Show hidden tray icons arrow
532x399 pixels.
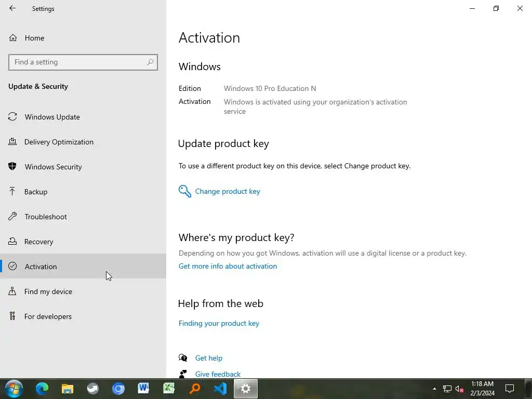434,389
